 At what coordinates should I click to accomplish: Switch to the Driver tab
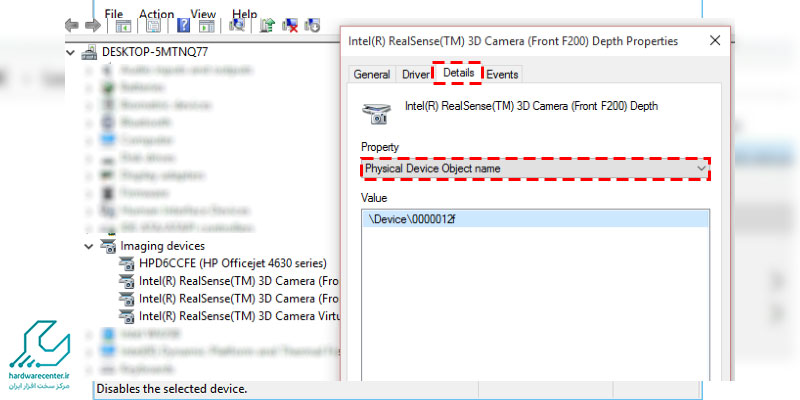416,74
